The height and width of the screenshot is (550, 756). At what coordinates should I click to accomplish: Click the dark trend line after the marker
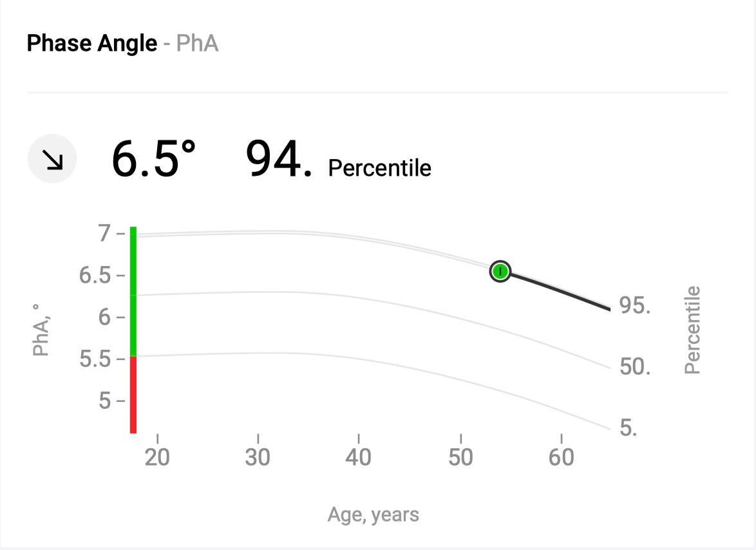point(560,292)
